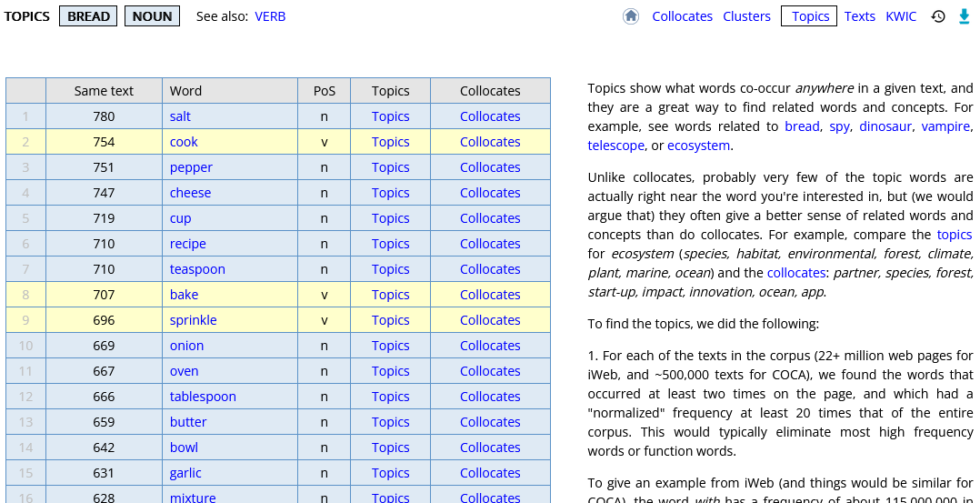Open the word link 'bowl'
This screenshot has width=980, height=503.
184,448
